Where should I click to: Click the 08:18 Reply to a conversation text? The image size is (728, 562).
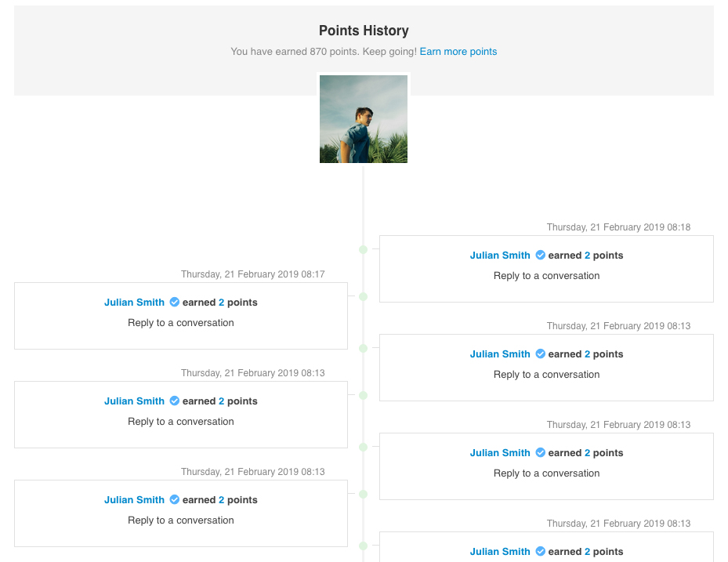tap(546, 276)
